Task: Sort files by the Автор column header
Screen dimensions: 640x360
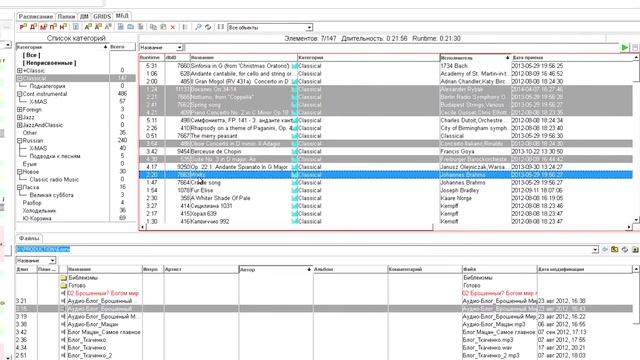Action: coord(276,269)
